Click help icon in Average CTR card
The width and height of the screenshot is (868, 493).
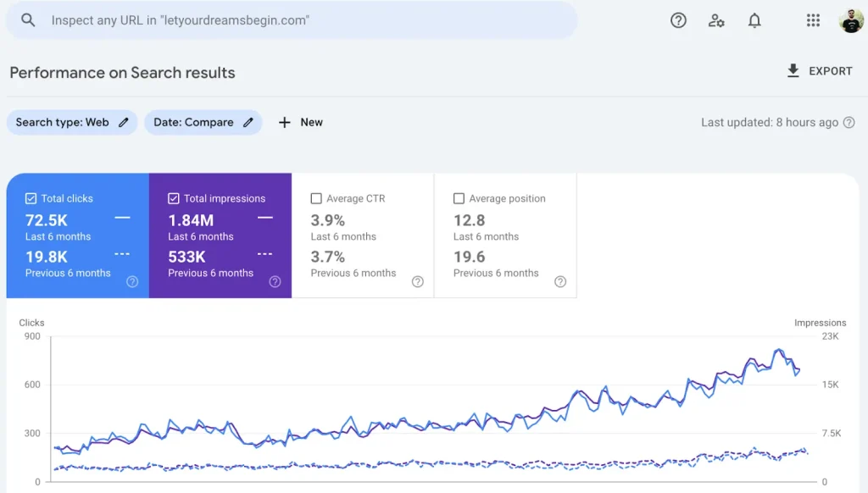[417, 282]
